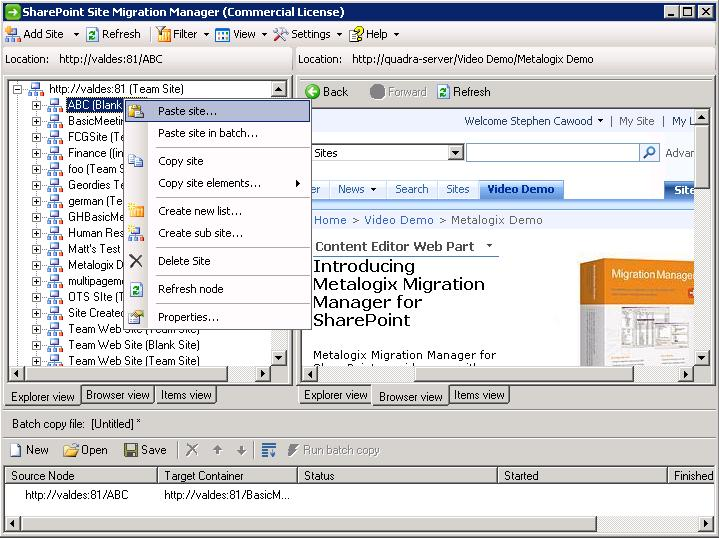
Task: Open the Sites search scope combo box
Action: click(456, 152)
